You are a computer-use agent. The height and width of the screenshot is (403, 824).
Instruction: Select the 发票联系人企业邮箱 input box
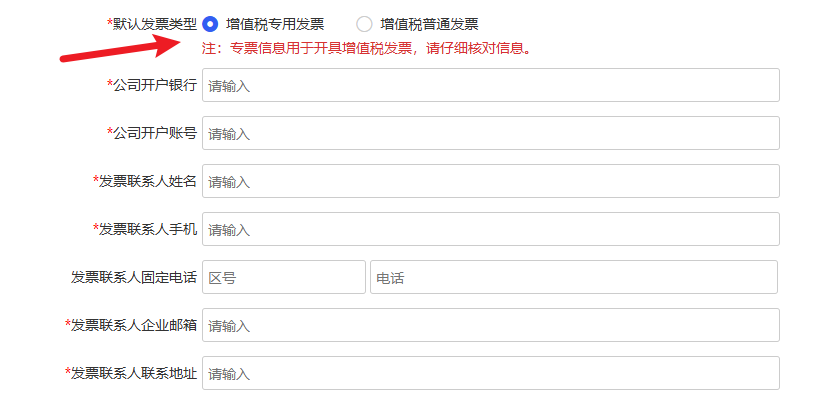tap(491, 325)
